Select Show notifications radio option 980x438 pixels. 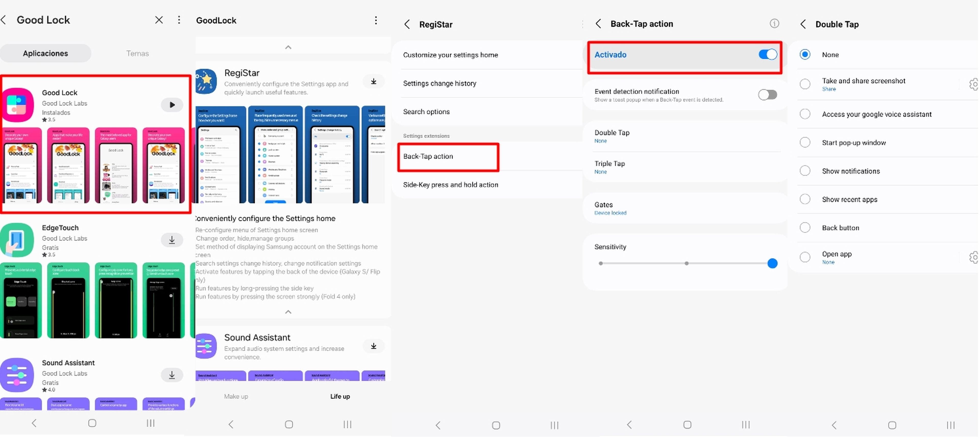tap(805, 171)
